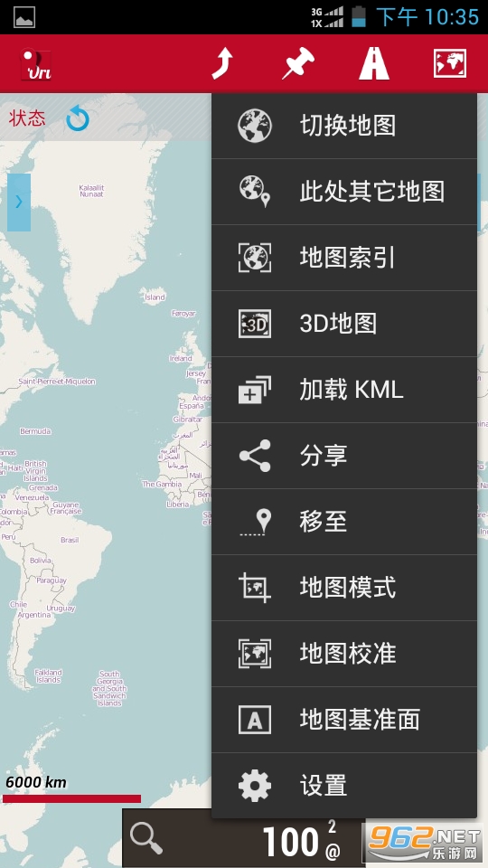Tap the Argentina label on the map
This screenshot has height=868, width=488.
tap(34, 615)
